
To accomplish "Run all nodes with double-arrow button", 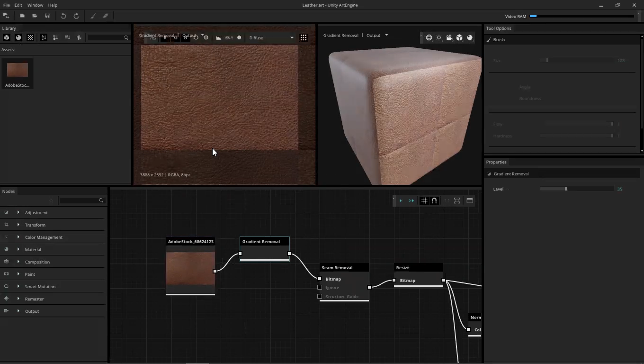I will (411, 200).
